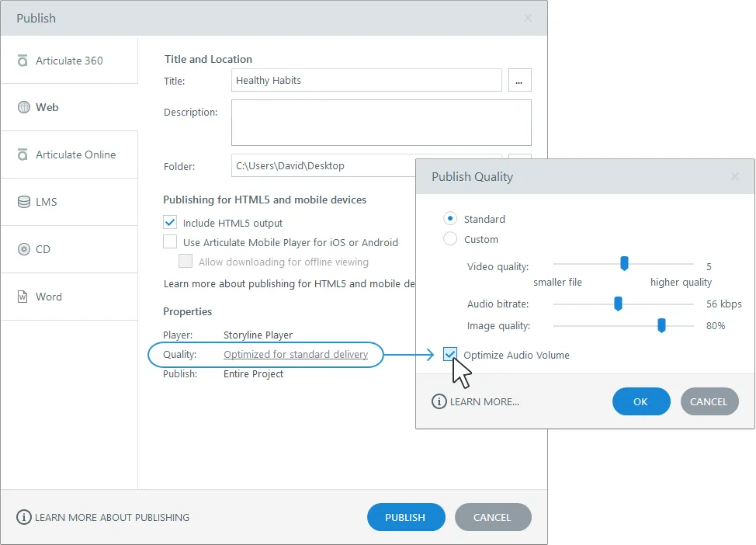
Task: Click the 'smaller file' slider label
Action: tap(557, 282)
